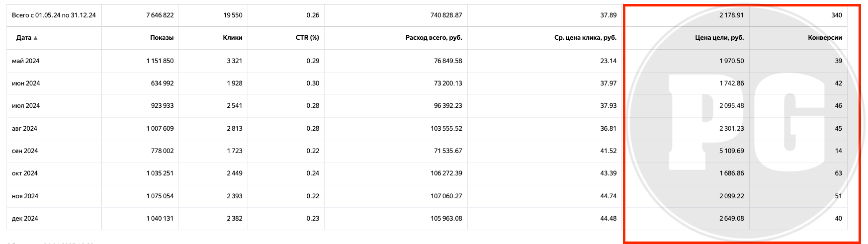868x244 pixels.
Task: Click the conversions value 63 for окт 2024
Action: (x=838, y=173)
